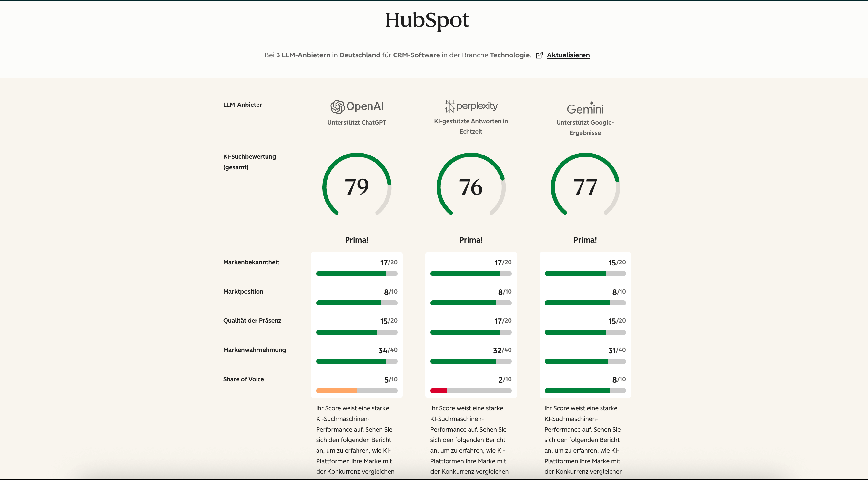Image resolution: width=868 pixels, height=480 pixels.
Task: Select the KI-Suchbewertung (gesamt) label
Action: pos(249,162)
